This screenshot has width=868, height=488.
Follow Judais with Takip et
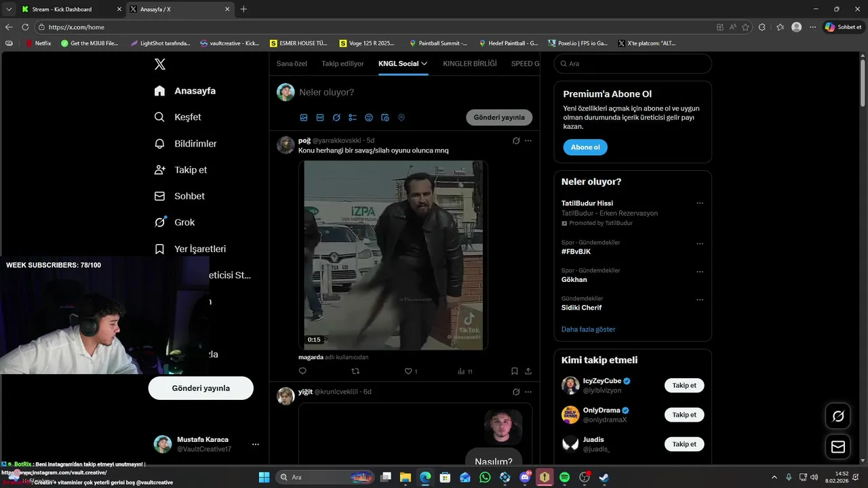tap(684, 444)
